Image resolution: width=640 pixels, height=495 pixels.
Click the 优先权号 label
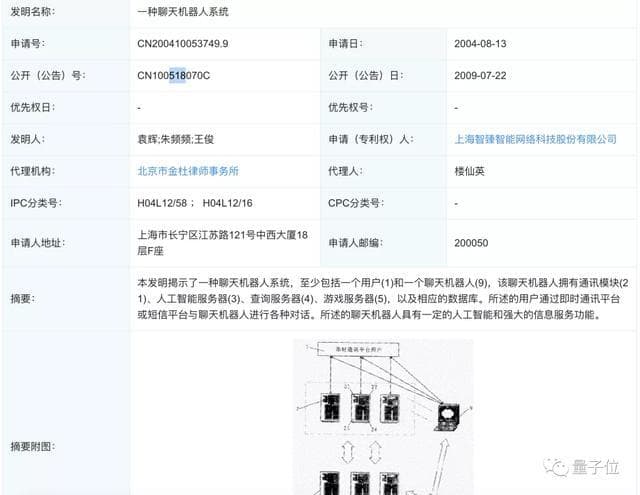(x=350, y=107)
